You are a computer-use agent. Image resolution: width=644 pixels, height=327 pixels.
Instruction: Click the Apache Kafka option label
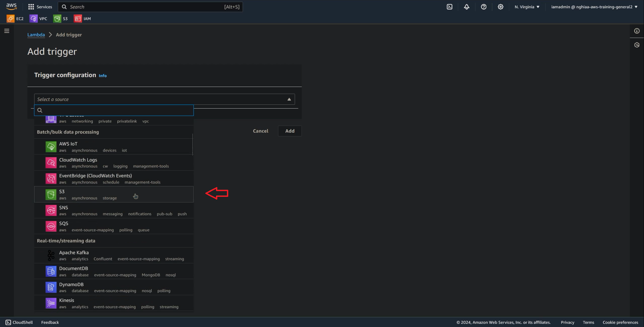(x=74, y=252)
